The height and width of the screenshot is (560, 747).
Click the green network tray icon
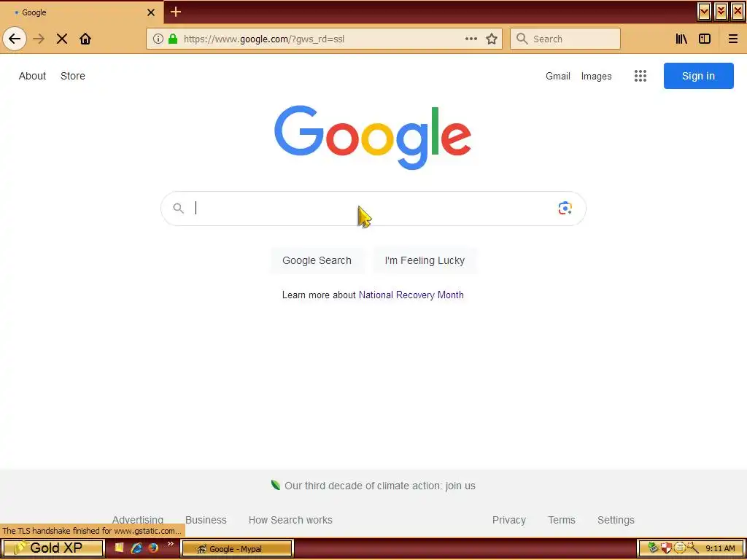(653, 548)
